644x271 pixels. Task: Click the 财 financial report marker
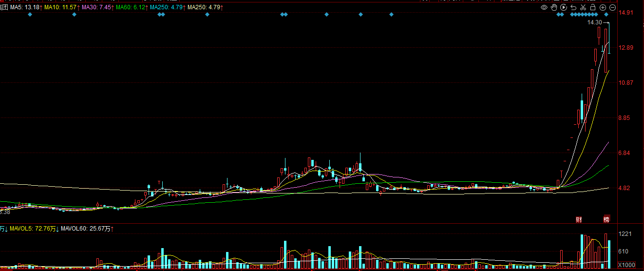coord(579,219)
